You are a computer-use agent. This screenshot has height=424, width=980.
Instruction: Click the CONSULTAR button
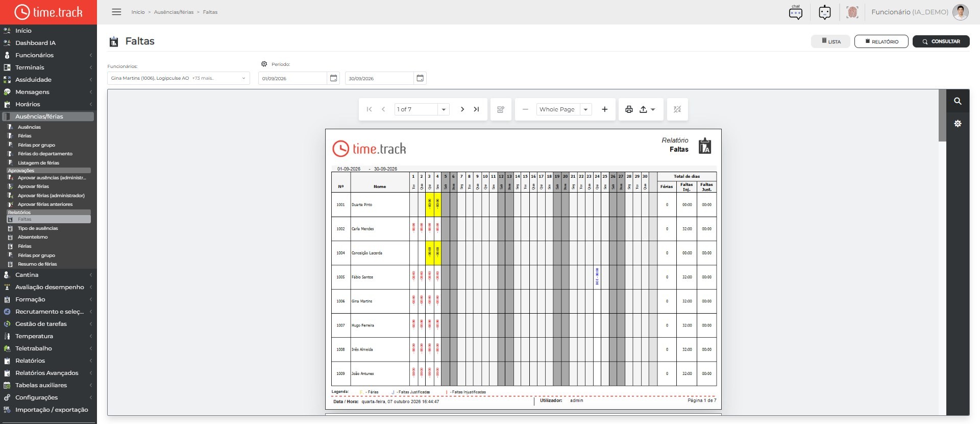click(x=941, y=41)
